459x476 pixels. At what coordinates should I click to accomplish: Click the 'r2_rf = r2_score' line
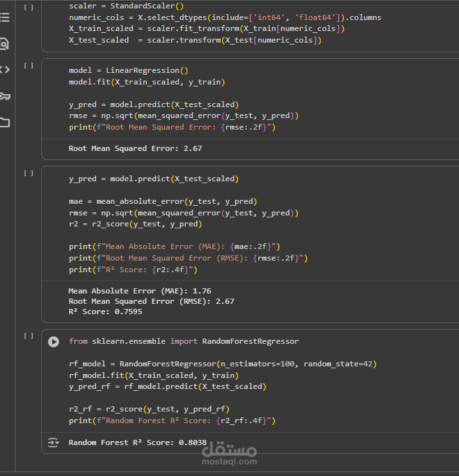pos(149,409)
